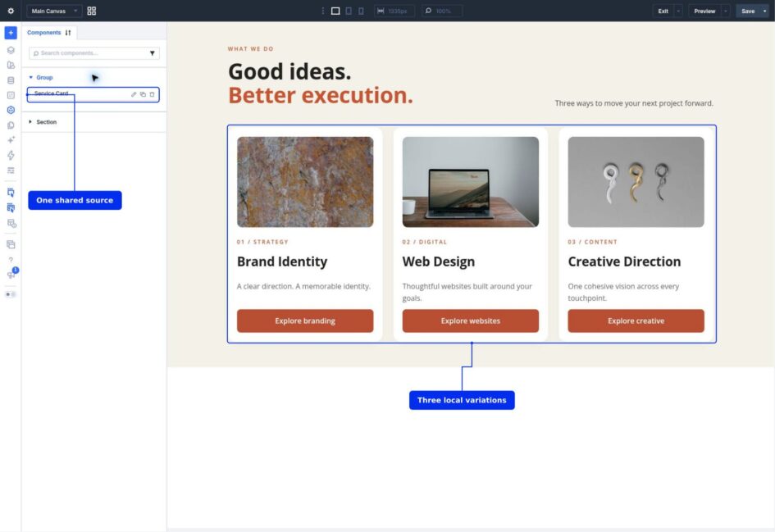Switch to the Components tab

44,33
